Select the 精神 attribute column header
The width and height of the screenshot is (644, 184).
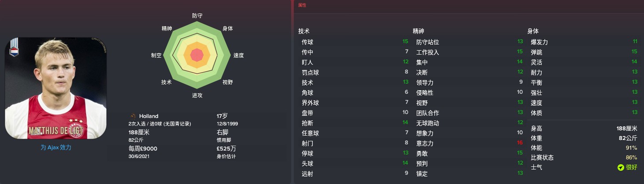click(418, 31)
